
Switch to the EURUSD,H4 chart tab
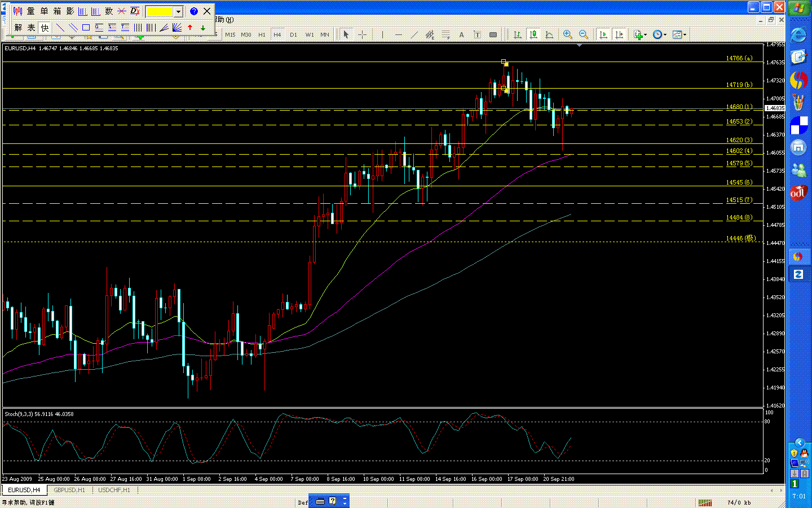24,490
